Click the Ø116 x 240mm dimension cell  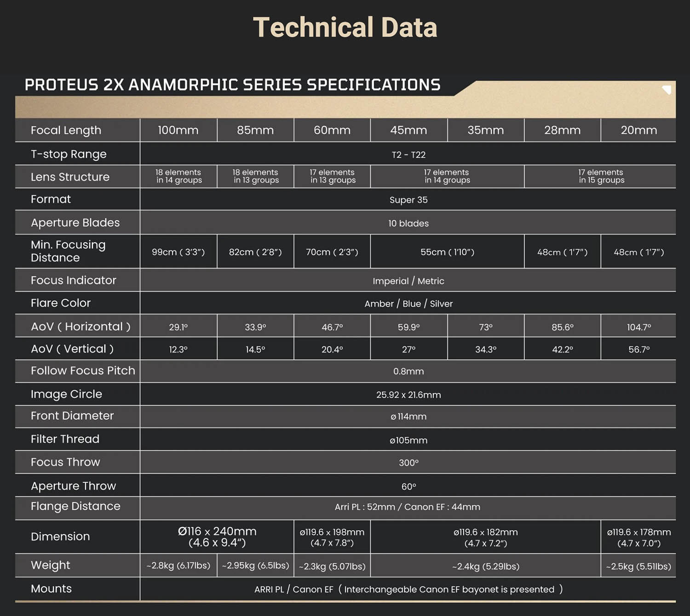[x=217, y=536]
